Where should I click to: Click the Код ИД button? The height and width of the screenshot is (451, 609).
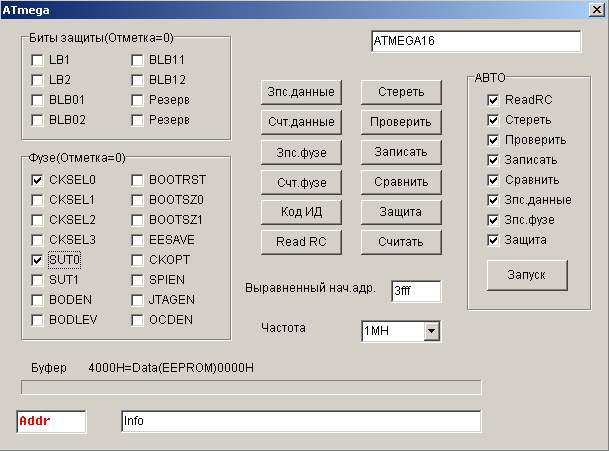[300, 212]
